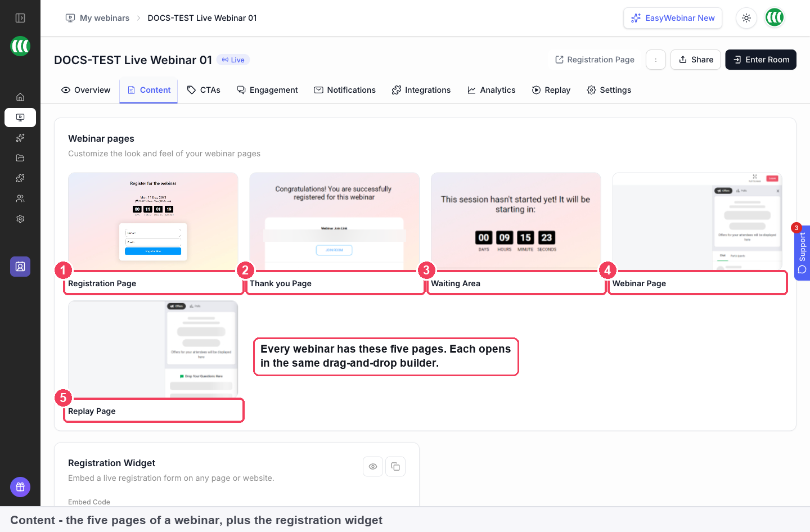Open the sparkles AI icon in sidebar
The image size is (810, 532).
[x=20, y=138]
